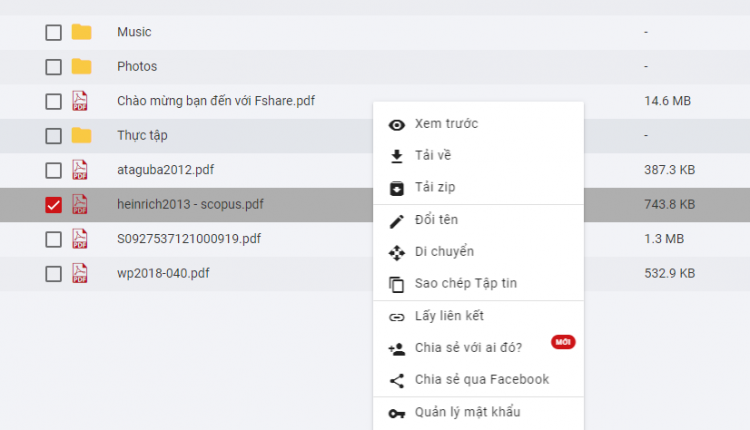Uncheck the heinrich2013 - scopus.pdf checkbox
This screenshot has width=750, height=430.
(x=54, y=205)
